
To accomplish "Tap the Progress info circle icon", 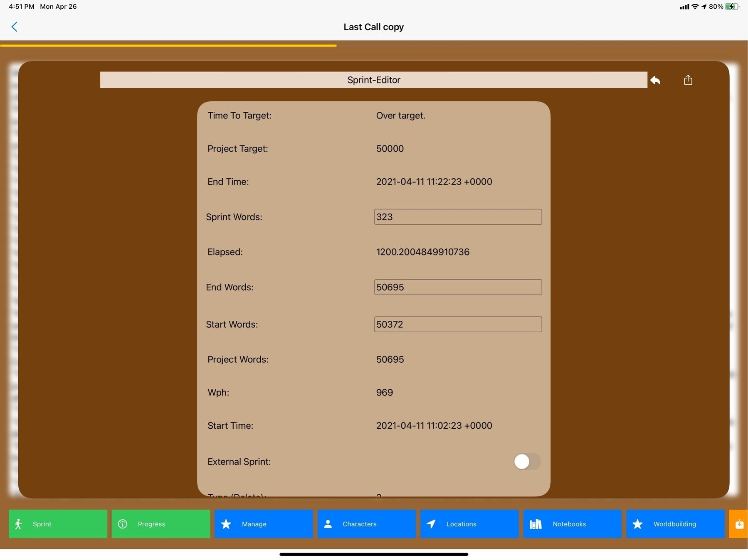I will (x=123, y=524).
